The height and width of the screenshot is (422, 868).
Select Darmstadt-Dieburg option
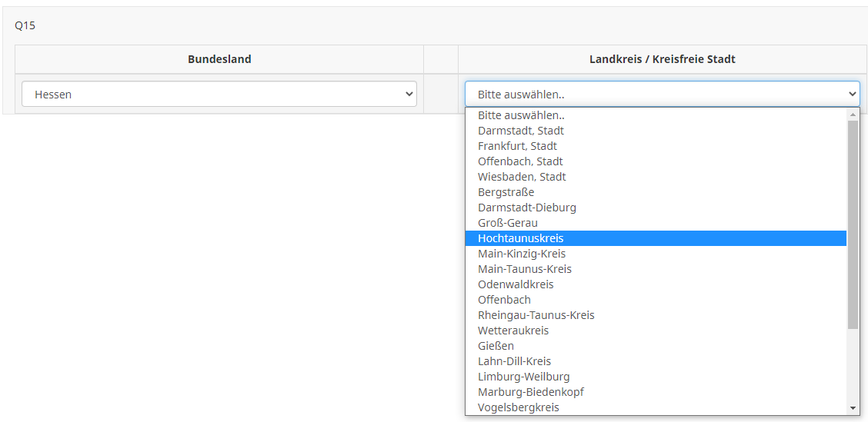tap(526, 208)
